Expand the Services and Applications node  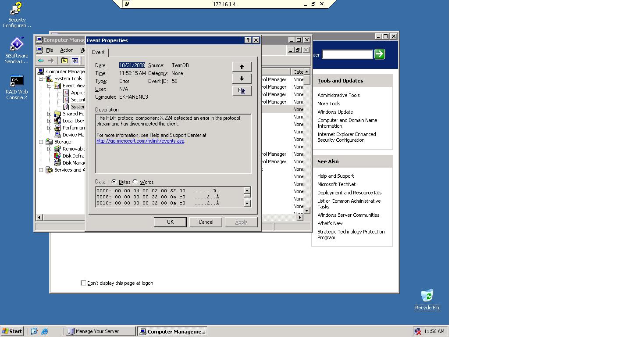[x=41, y=170]
